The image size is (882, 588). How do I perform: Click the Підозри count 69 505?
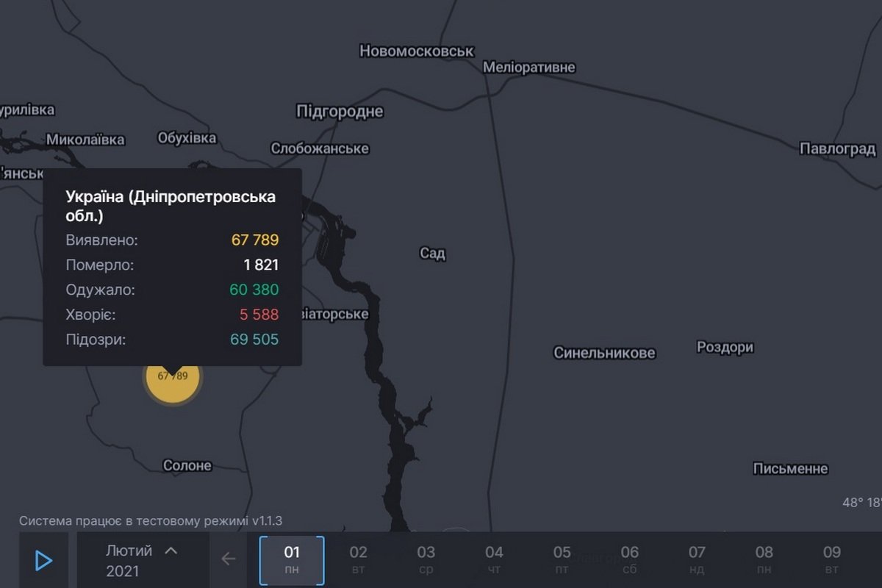coord(254,340)
